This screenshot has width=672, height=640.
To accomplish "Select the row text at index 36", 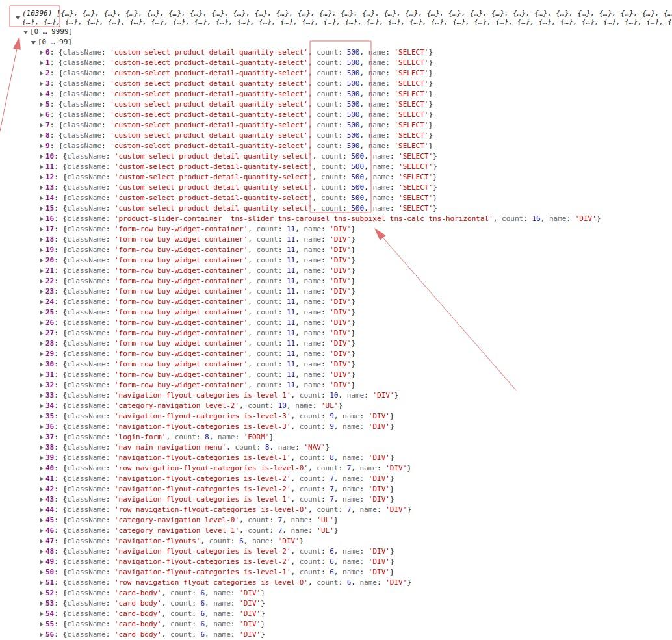I will (220, 427).
